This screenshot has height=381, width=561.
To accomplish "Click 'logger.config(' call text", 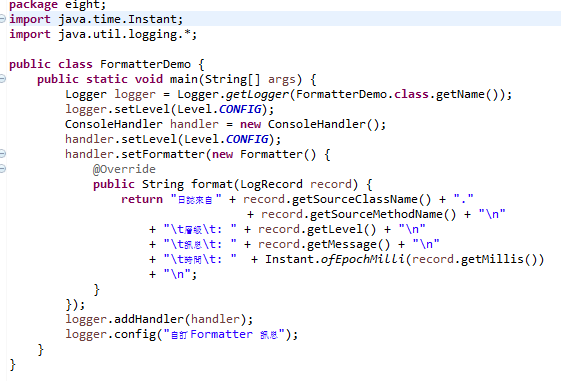I will (114, 334).
